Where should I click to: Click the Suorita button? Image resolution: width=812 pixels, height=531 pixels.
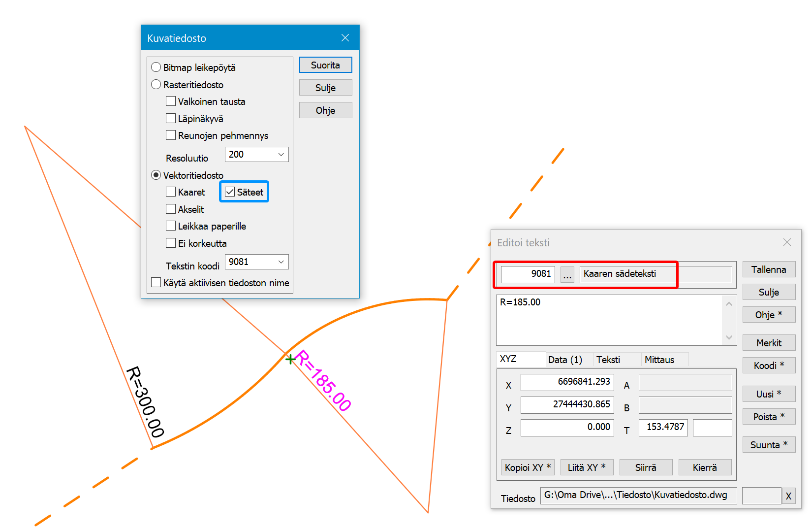(x=325, y=65)
